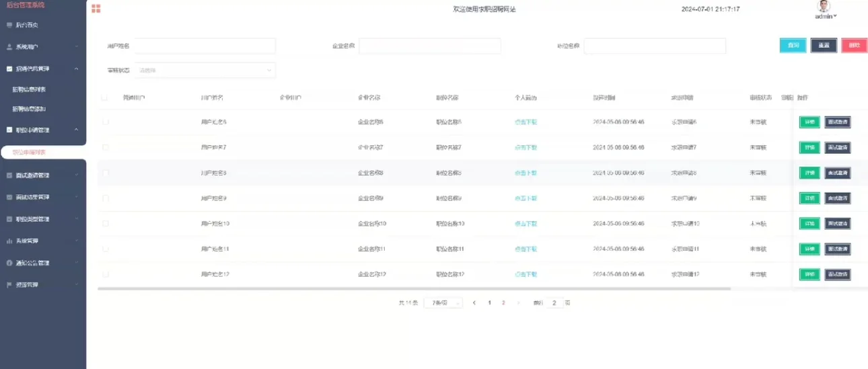Click the admin avatar picture
Screen dimensions: 868x369
(824, 6)
